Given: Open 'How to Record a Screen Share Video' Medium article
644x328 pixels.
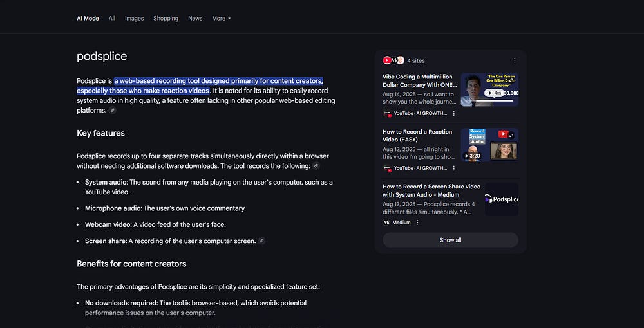Looking at the screenshot, I should tap(431, 190).
